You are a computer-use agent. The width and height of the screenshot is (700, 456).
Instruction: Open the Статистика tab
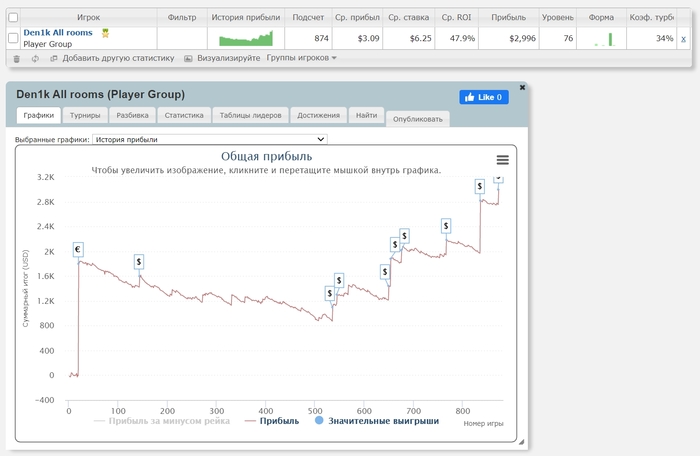(x=184, y=115)
